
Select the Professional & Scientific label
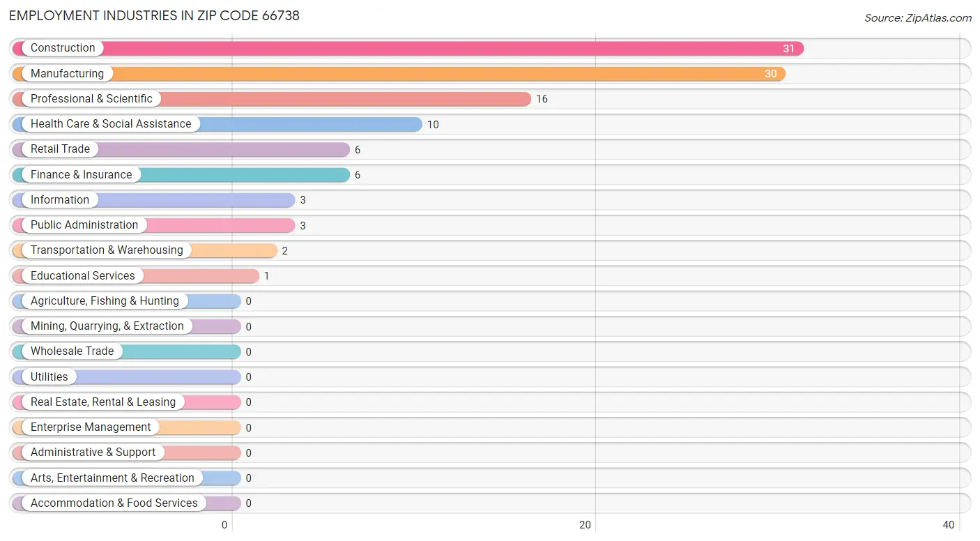coord(91,98)
